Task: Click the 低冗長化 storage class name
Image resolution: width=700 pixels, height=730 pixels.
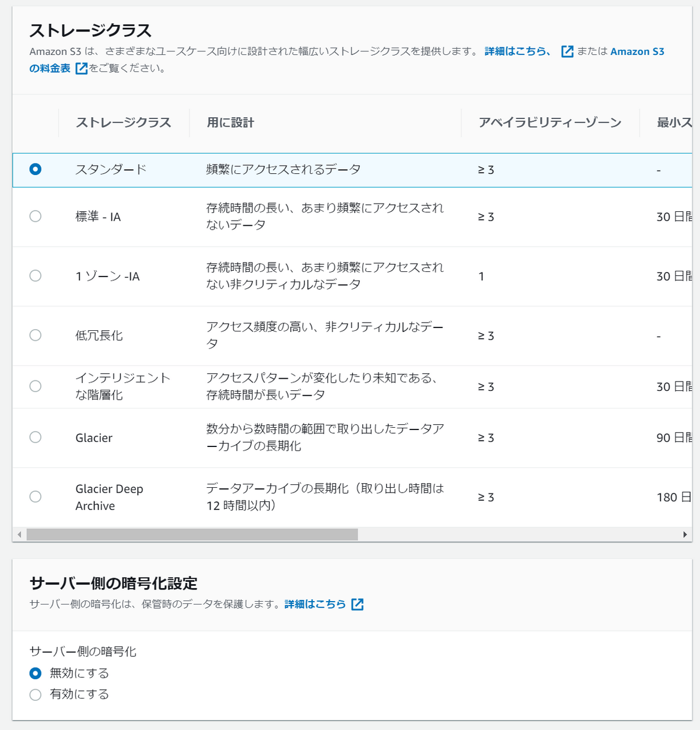Action: pos(99,336)
